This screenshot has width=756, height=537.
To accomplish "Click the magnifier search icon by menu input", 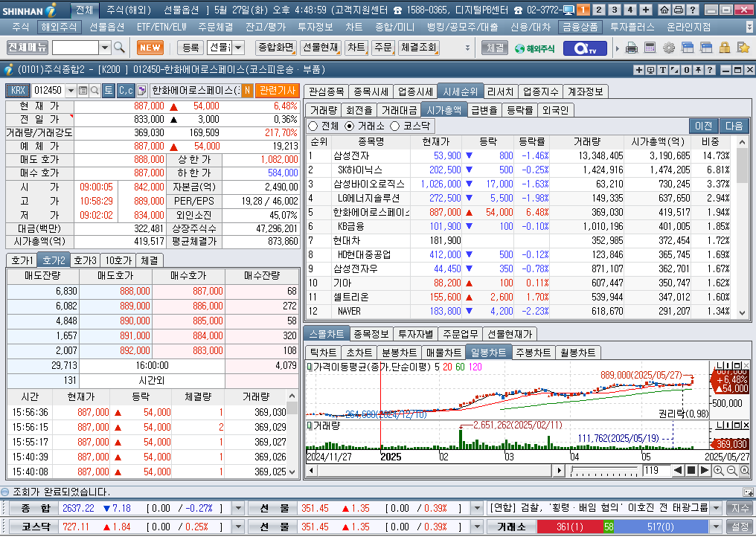I will [119, 48].
